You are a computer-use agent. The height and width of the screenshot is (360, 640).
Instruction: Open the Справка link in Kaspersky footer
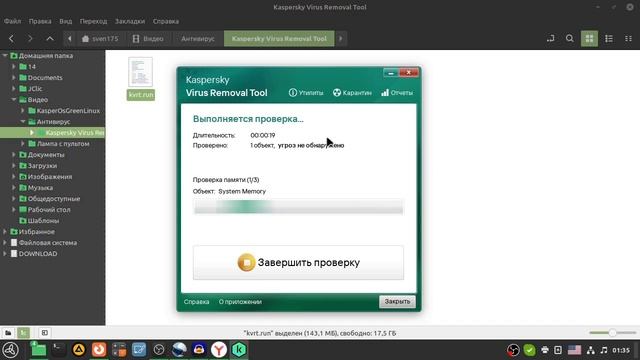tap(196, 302)
